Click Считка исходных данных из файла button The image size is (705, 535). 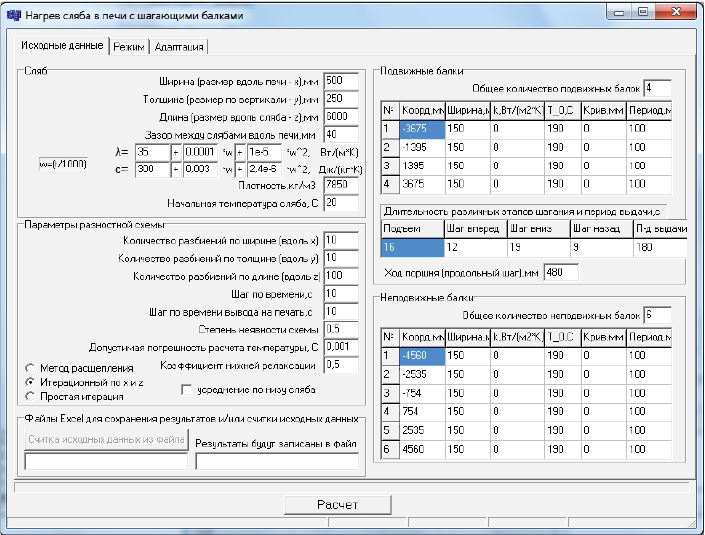click(x=105, y=439)
